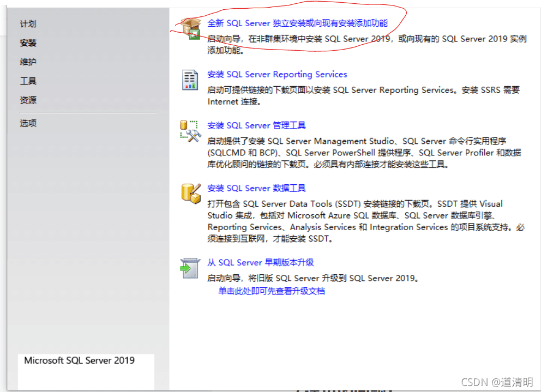The width and height of the screenshot is (541, 392).
Task: Click the new standalone installation box icon
Action: [x=191, y=29]
